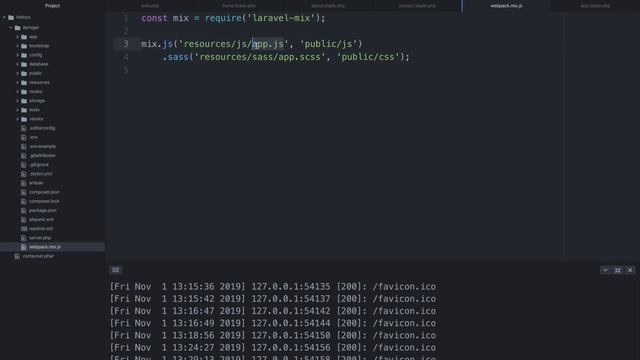Maximize the terminal panel

[618, 270]
